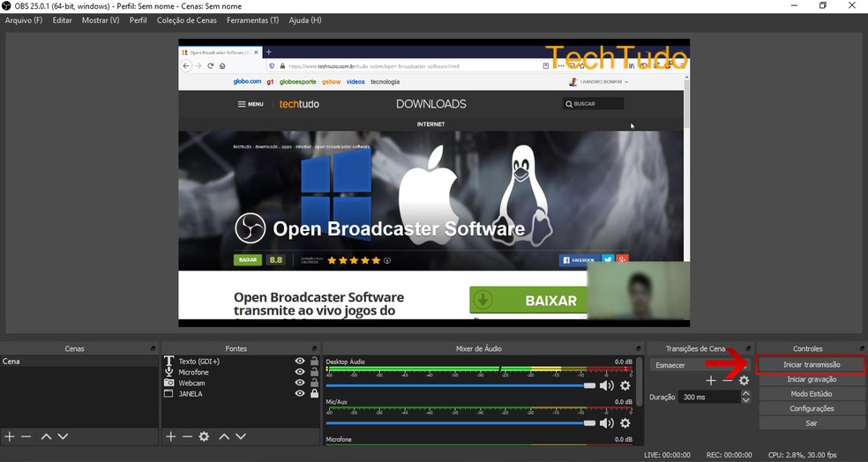
Task: Increase Duração with the up arrow
Action: 745,393
